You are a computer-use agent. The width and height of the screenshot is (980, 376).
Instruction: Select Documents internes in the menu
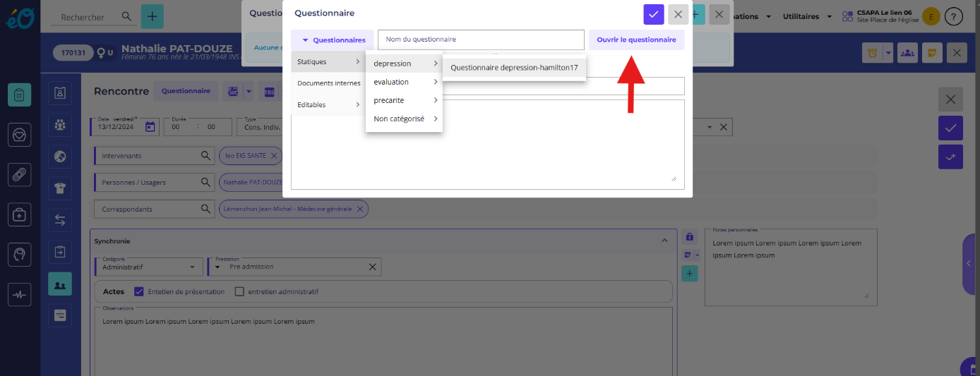tap(328, 83)
